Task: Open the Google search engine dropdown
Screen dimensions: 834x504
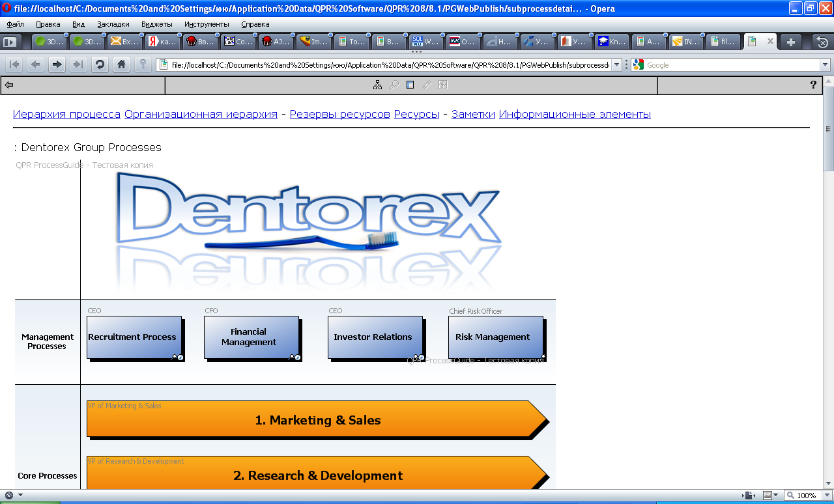Action: click(x=639, y=64)
